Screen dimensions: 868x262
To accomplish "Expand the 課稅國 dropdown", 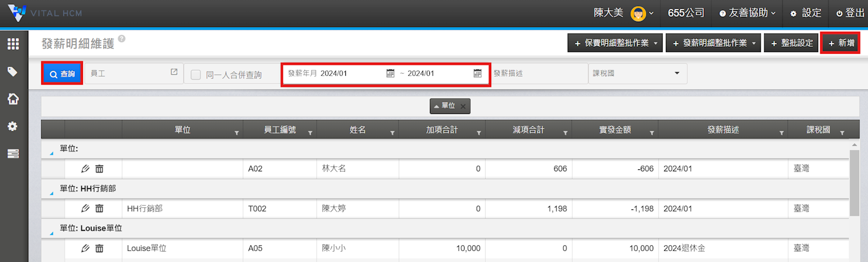I will pyautogui.click(x=677, y=73).
